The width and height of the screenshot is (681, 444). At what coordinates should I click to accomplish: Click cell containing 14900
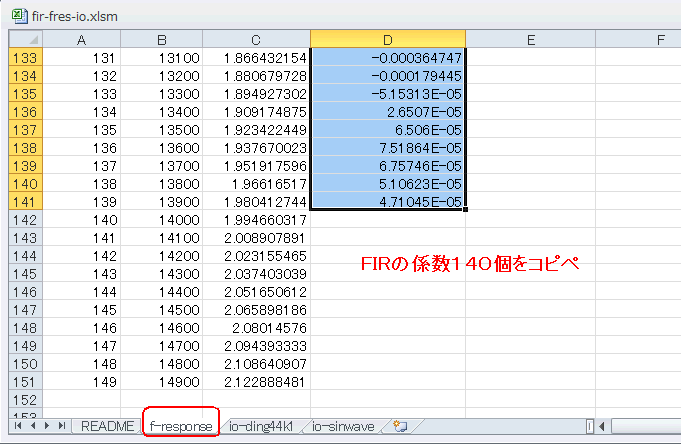coord(162,382)
